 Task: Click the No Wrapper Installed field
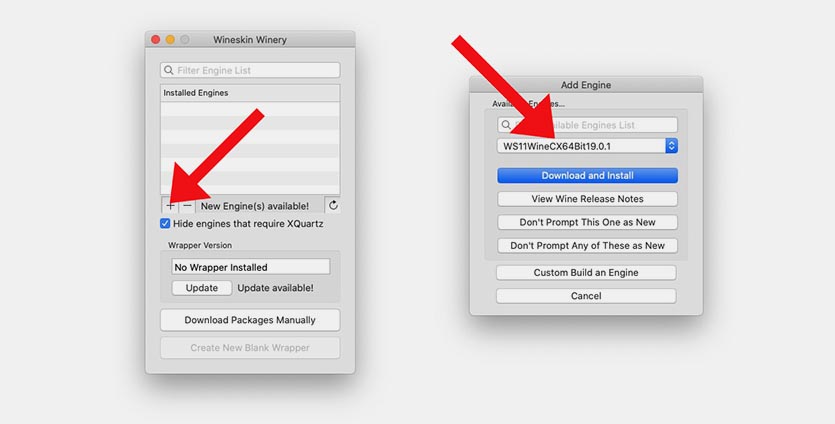[251, 267]
